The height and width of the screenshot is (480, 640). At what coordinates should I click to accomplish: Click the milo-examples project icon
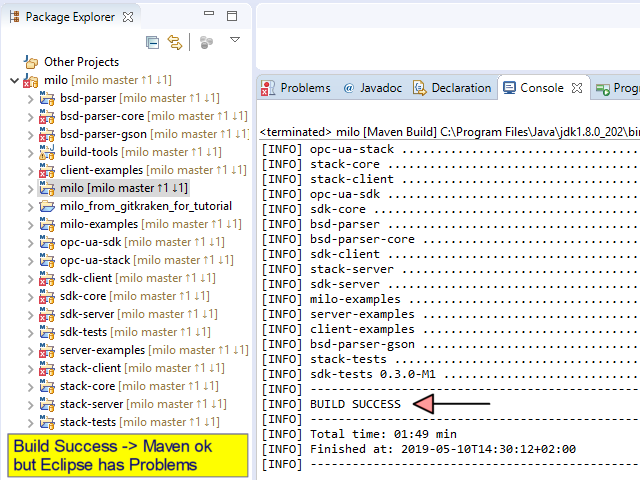tap(47, 224)
